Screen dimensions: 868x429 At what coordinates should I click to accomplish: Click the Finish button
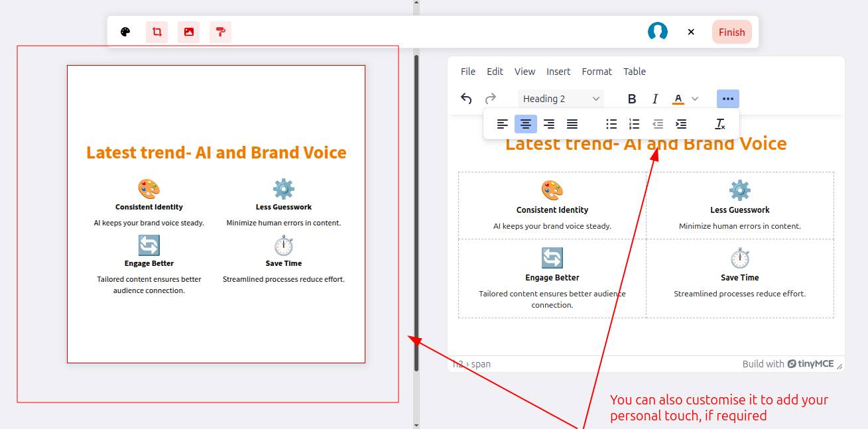(x=731, y=32)
